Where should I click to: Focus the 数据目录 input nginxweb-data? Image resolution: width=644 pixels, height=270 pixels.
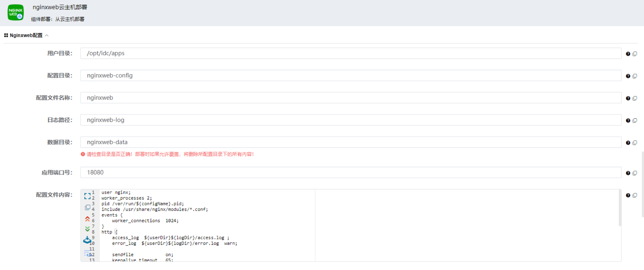coord(351,142)
